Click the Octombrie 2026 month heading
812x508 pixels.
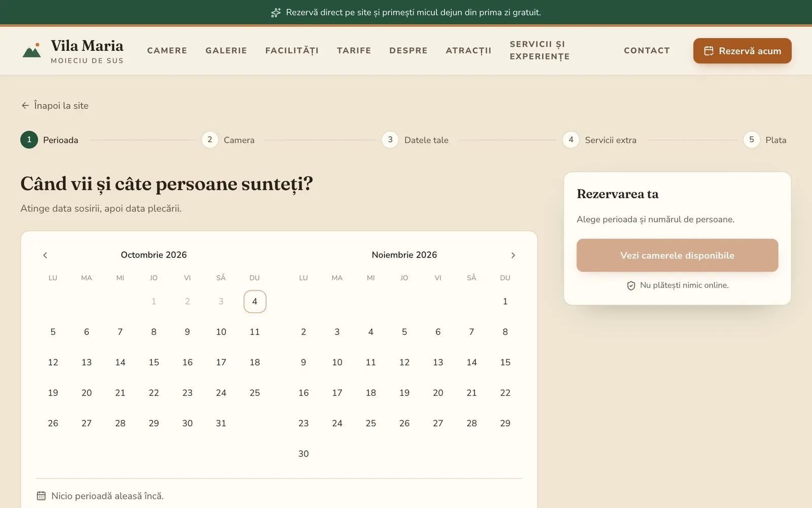pyautogui.click(x=154, y=255)
